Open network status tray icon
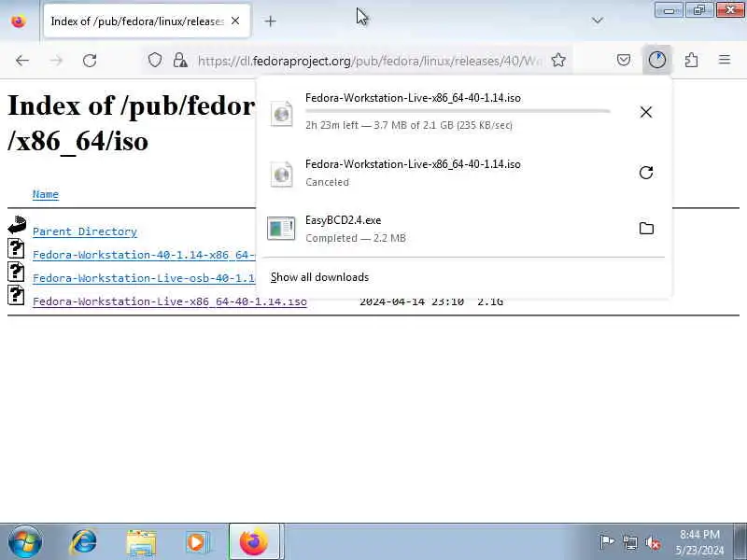 click(629, 542)
